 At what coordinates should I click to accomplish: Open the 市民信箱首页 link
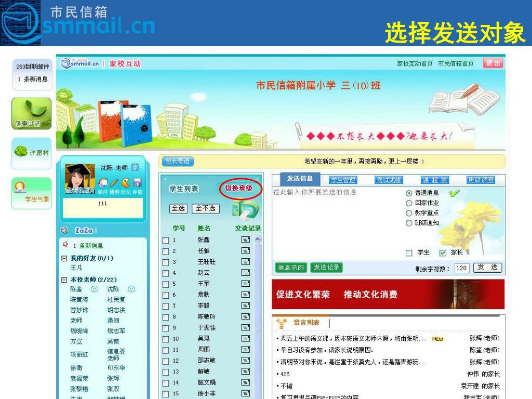point(456,63)
